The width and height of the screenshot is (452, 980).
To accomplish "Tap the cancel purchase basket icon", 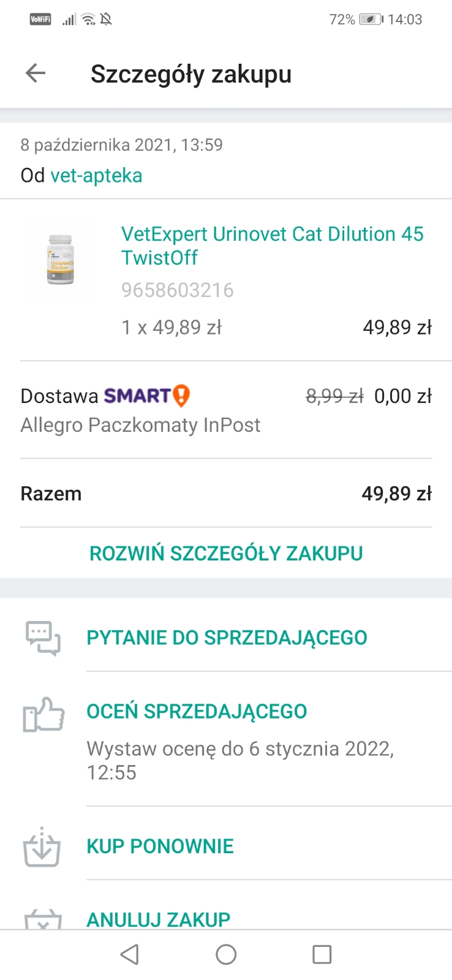I will (43, 919).
